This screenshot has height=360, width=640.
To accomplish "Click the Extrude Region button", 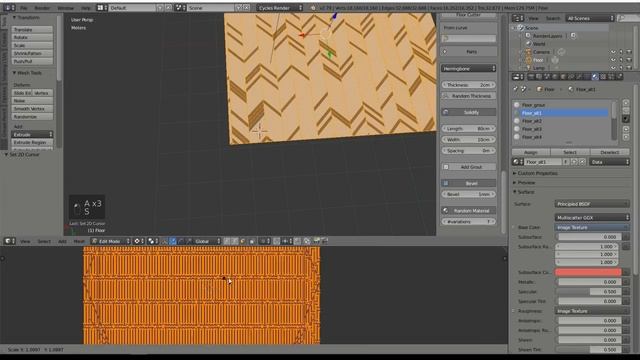I will pyautogui.click(x=32, y=142).
